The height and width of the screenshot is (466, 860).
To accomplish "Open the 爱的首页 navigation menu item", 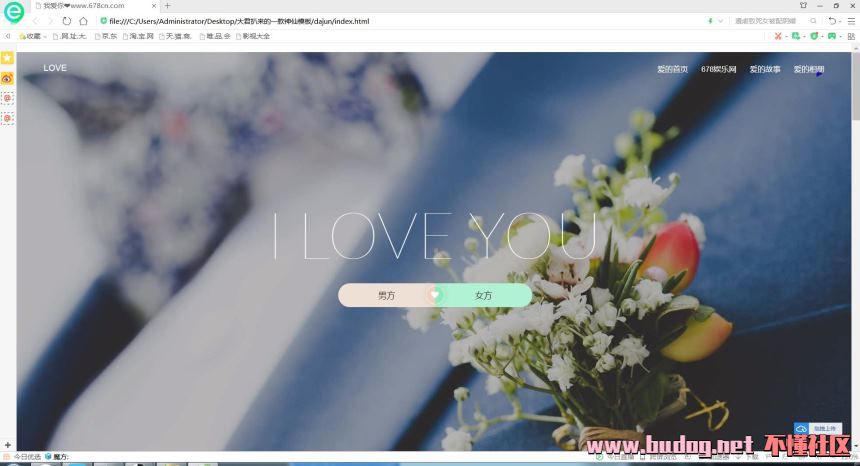I will coord(672,69).
